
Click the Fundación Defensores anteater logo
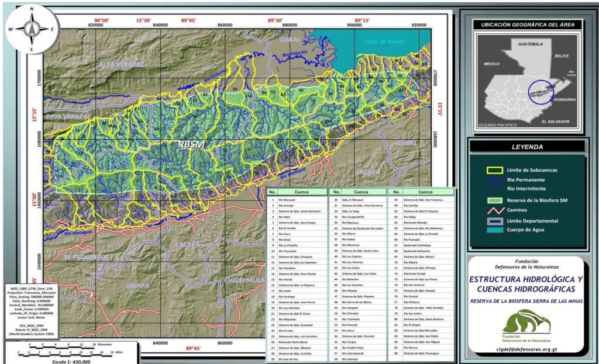click(526, 323)
